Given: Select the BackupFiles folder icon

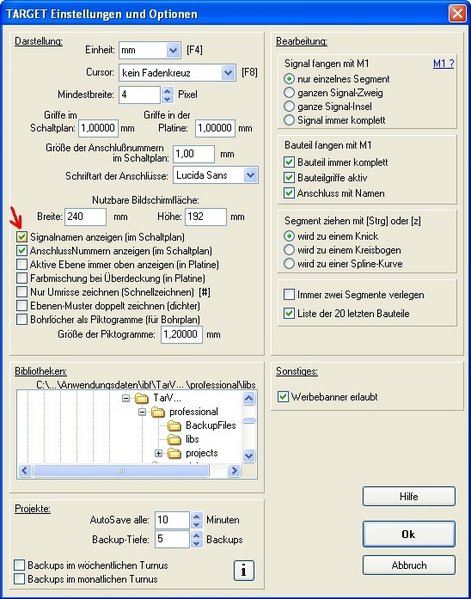Looking at the screenshot, I should 175,426.
